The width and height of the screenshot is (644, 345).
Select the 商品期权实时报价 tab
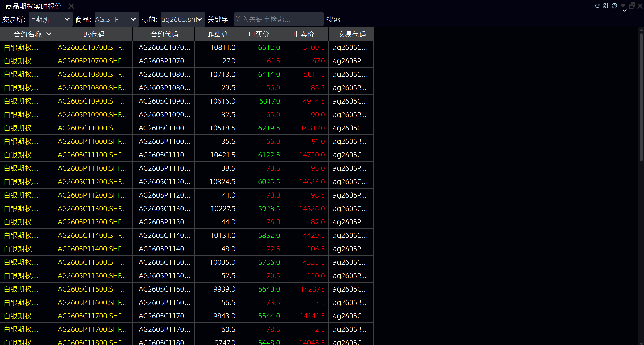click(x=34, y=6)
